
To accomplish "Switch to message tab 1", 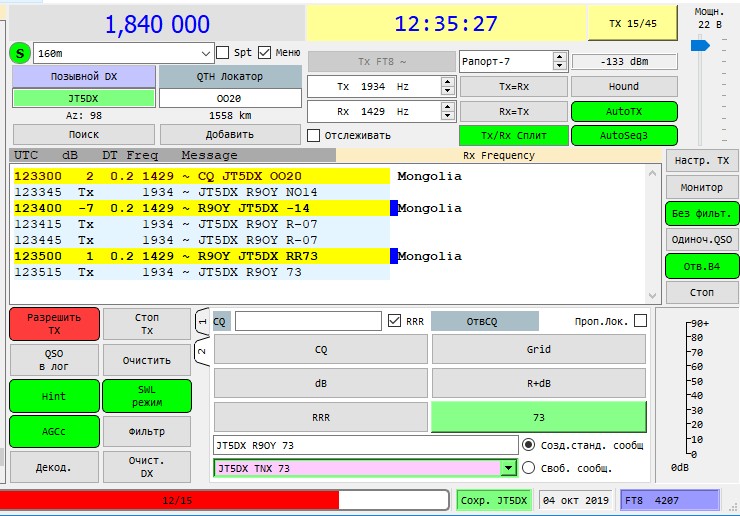I will pos(201,322).
